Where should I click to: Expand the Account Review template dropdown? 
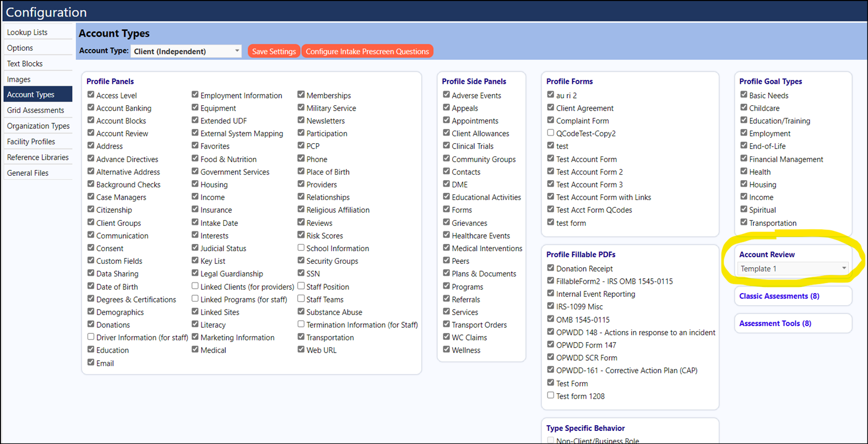pos(793,269)
